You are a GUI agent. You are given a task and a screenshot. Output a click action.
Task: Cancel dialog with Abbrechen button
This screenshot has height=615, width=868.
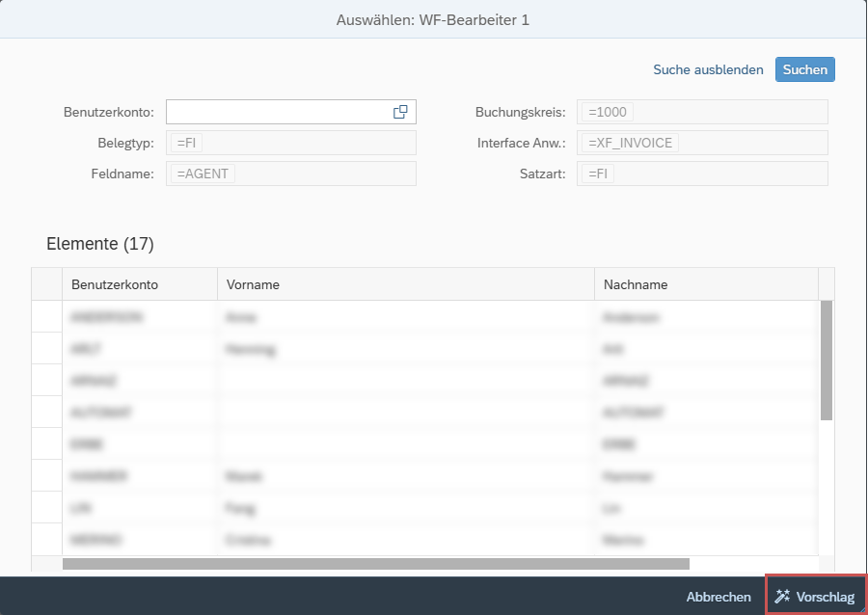(719, 597)
